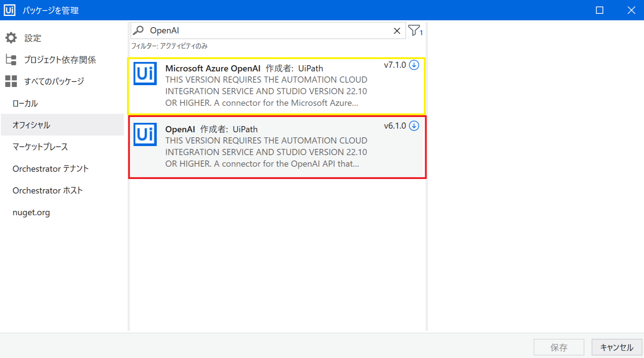
Task: Click the UiPath logo in title bar
Action: pos(9,10)
